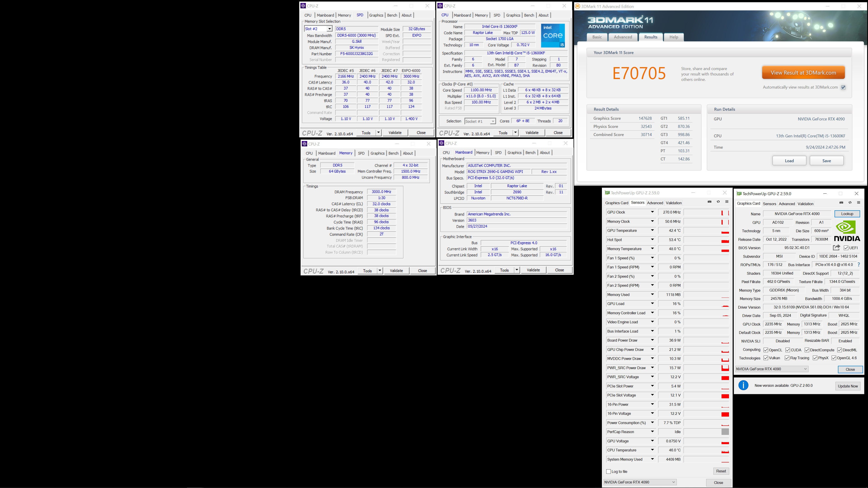The width and height of the screenshot is (868, 488).
Task: Click the screenshot camera icon in GPU-Z Sensors window
Action: 710,202
